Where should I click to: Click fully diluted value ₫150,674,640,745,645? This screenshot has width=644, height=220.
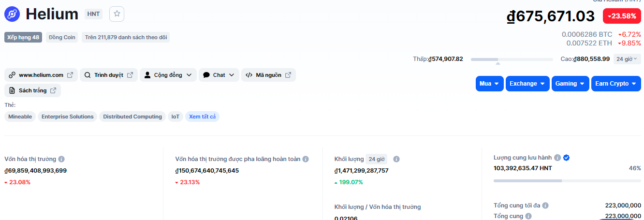[x=207, y=171]
